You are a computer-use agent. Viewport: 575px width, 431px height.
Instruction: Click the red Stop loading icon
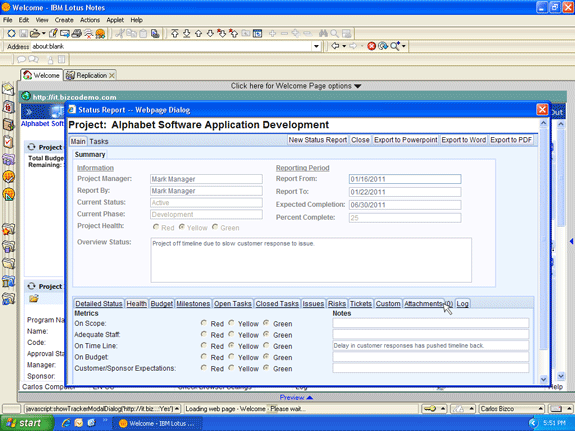click(371, 46)
